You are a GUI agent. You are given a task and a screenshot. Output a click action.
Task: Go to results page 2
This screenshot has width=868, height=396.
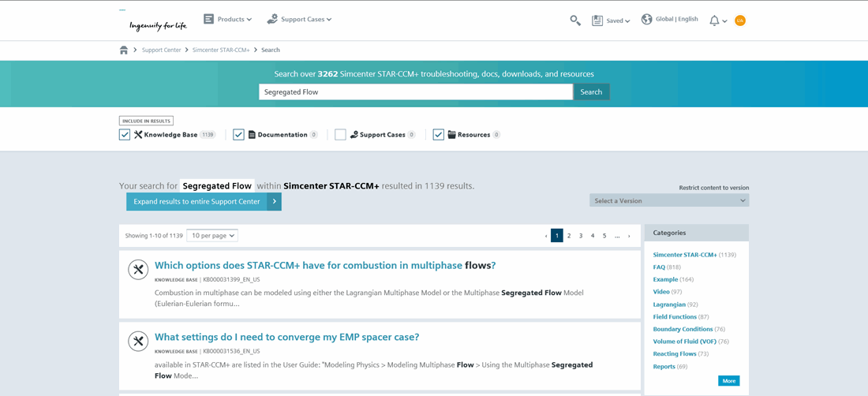[568, 236]
